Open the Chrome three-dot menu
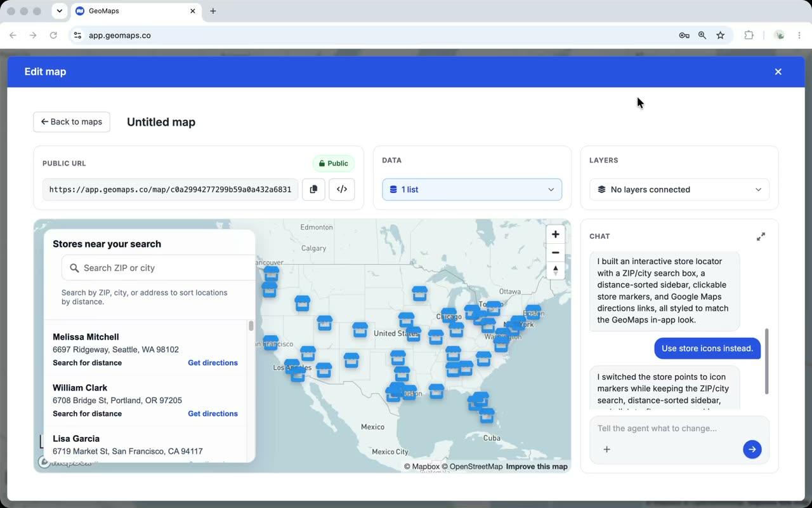 799,36
